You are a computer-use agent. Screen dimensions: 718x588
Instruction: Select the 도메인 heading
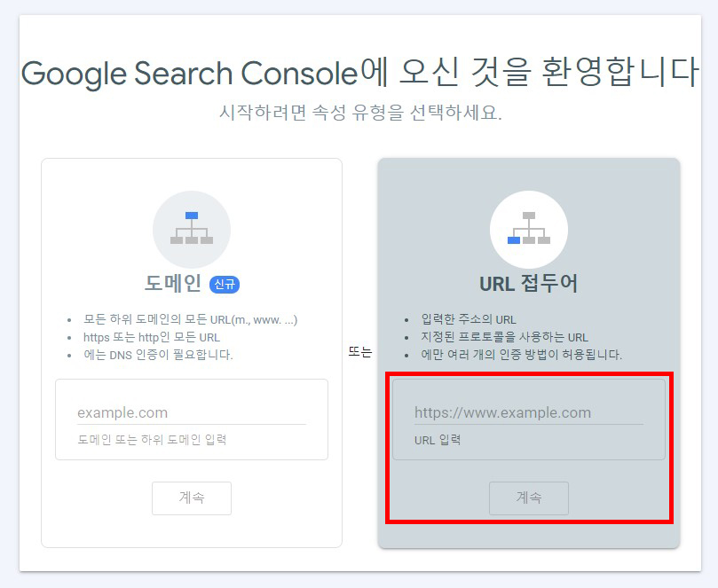point(173,284)
